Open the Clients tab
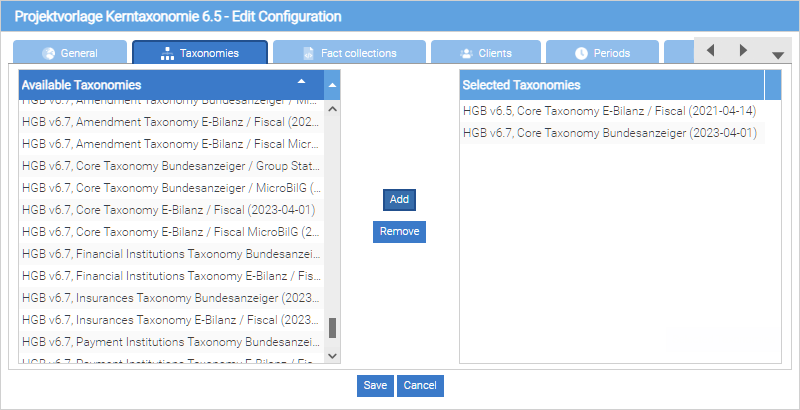This screenshot has height=410, width=800. [485, 53]
